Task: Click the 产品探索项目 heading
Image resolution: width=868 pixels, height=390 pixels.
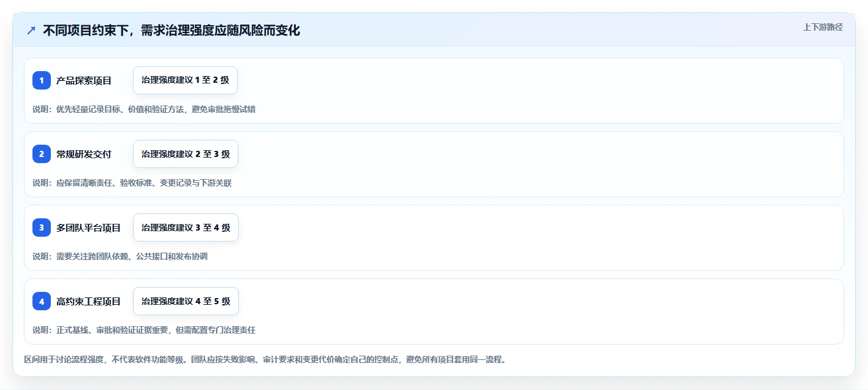Action: click(x=84, y=80)
